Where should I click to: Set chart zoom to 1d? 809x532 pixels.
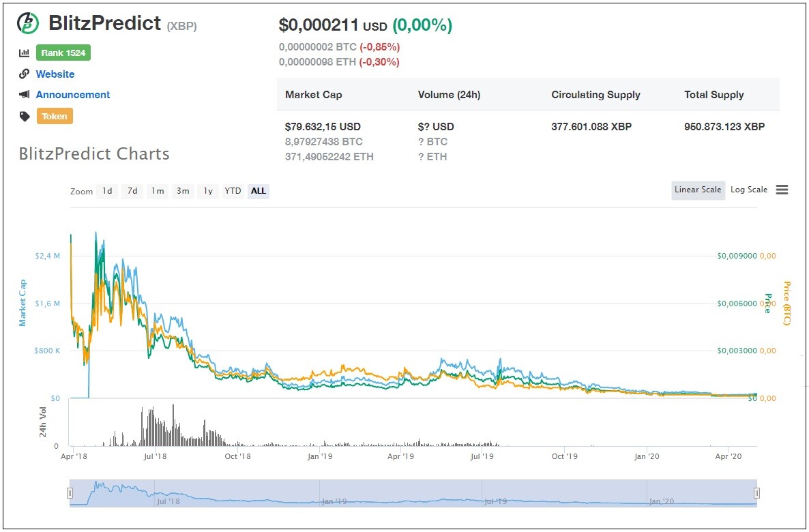click(107, 191)
